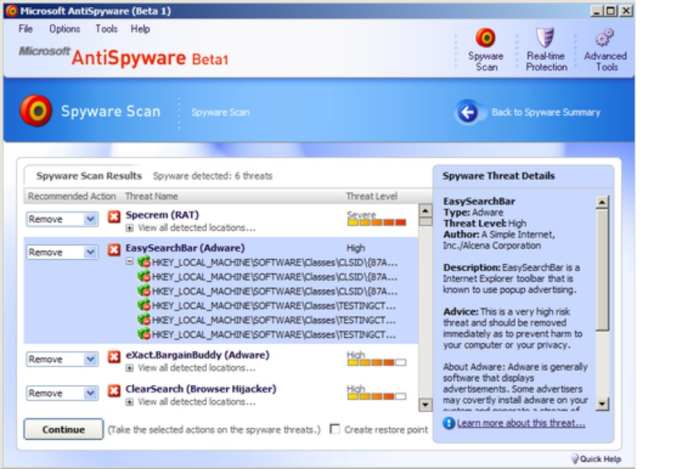Click threat details scroll up arrow

click(602, 202)
